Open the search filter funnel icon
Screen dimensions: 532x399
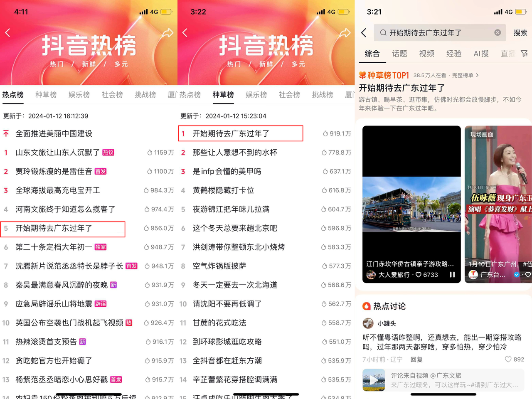pyautogui.click(x=524, y=53)
